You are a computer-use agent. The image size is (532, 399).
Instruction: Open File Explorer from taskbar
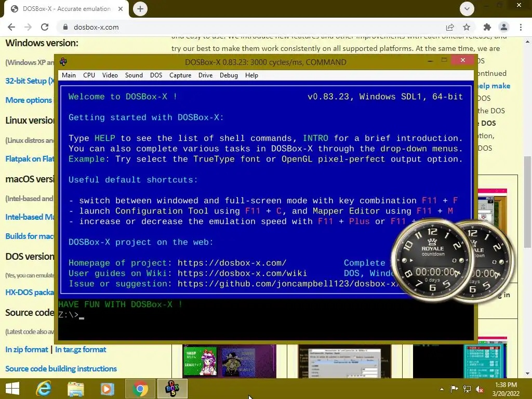pyautogui.click(x=76, y=389)
